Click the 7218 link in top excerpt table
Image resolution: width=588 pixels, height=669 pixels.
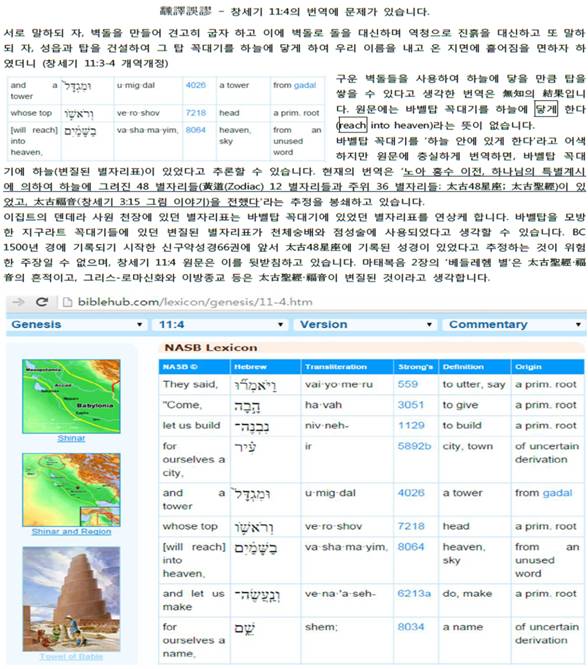[195, 113]
